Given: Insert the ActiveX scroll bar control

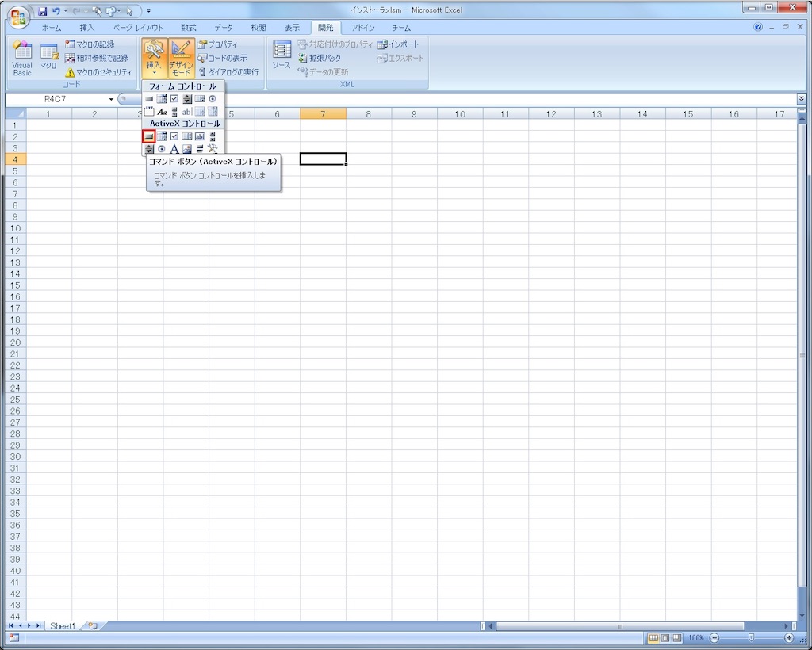Looking at the screenshot, I should click(x=213, y=136).
